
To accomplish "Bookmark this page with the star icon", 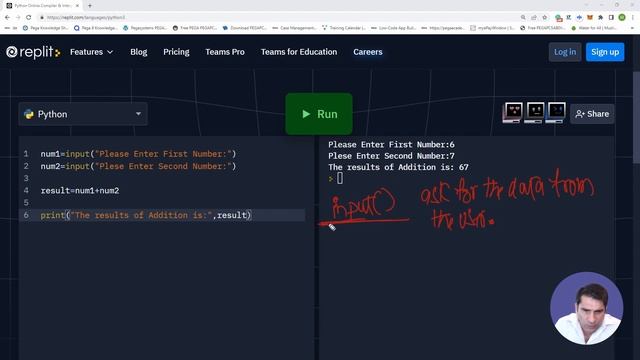I will pyautogui.click(x=544, y=18).
